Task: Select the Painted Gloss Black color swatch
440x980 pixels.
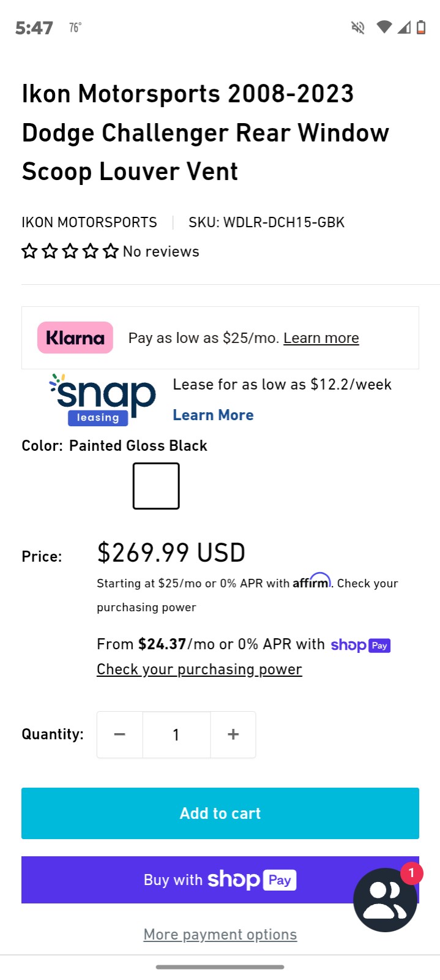Action: [156, 486]
